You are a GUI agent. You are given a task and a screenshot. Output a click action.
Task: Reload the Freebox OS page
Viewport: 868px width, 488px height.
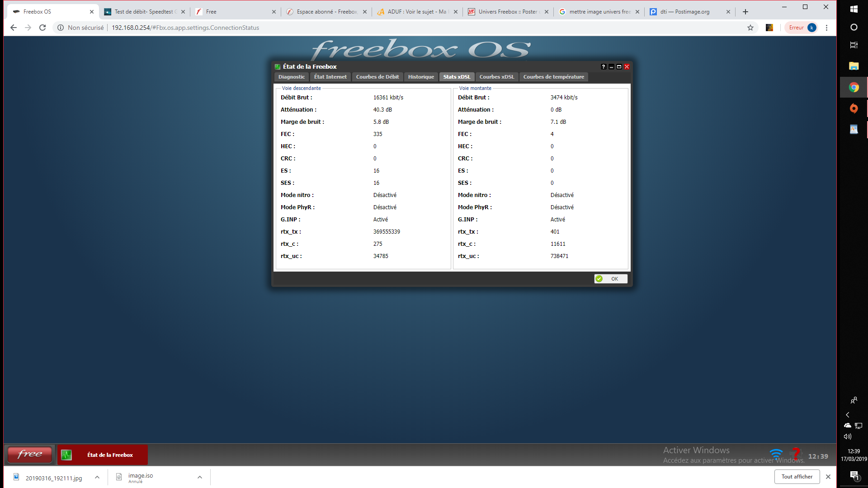42,28
